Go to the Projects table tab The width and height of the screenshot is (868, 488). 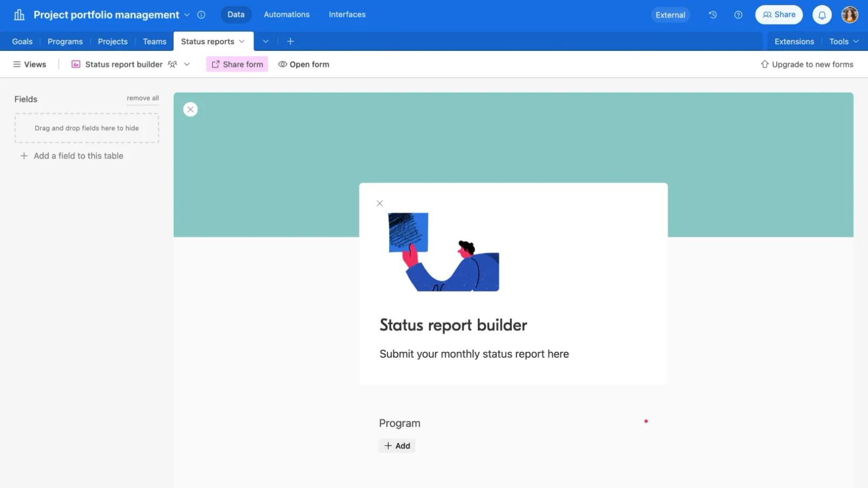click(x=113, y=41)
